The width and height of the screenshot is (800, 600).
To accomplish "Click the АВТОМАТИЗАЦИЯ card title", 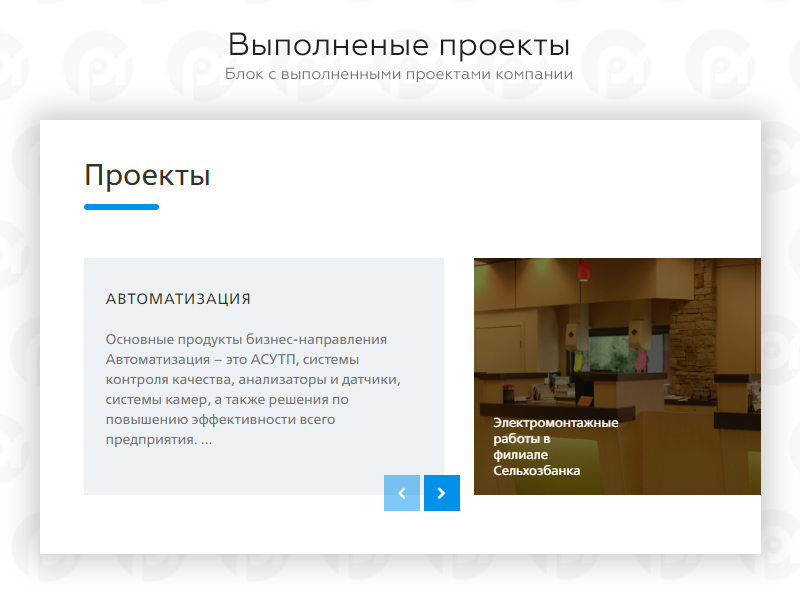I will click(178, 299).
